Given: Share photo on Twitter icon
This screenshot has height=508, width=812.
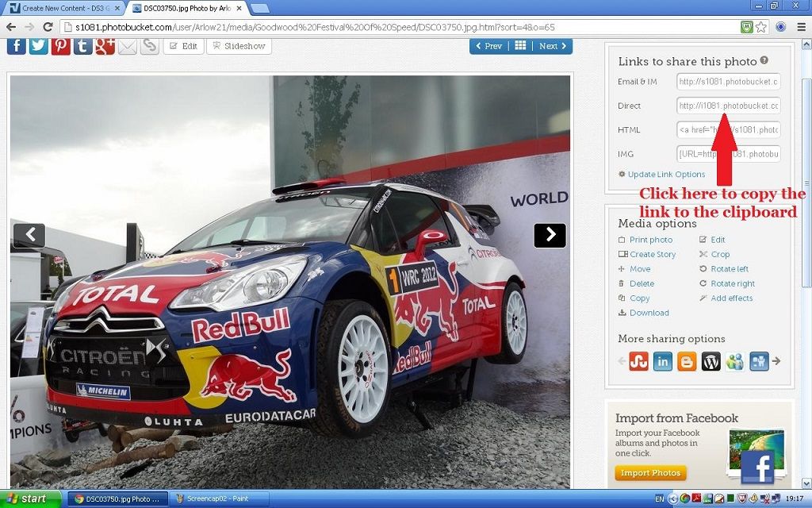Looking at the screenshot, I should pyautogui.click(x=38, y=46).
